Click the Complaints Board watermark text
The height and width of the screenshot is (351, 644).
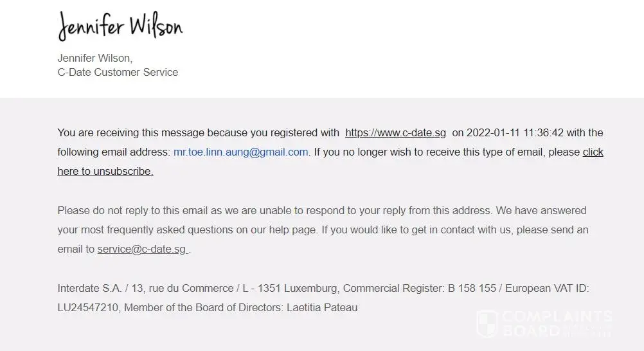(557, 323)
